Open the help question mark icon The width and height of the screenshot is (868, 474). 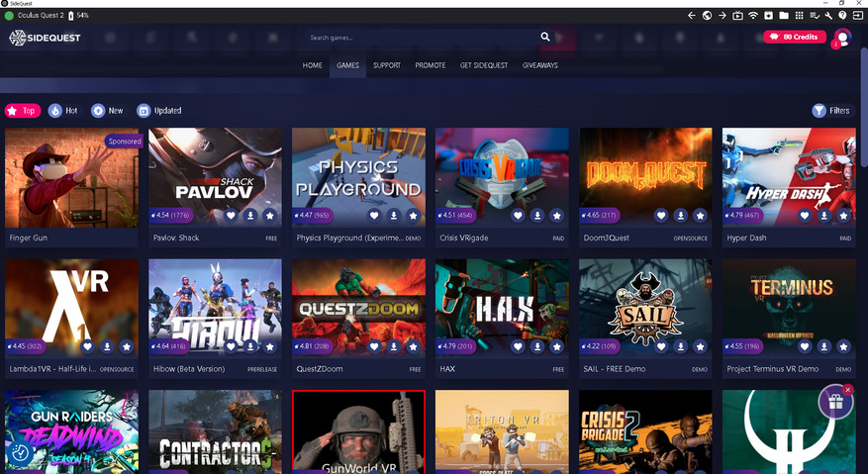point(842,16)
